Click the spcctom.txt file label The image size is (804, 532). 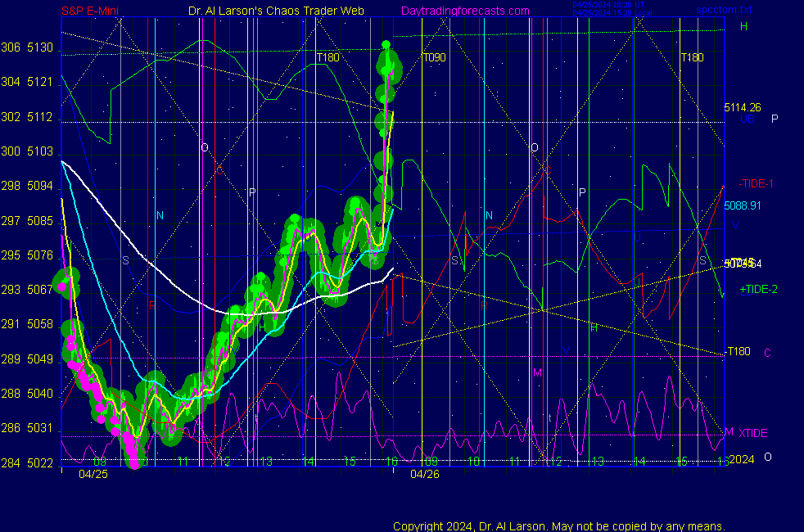pos(724,10)
